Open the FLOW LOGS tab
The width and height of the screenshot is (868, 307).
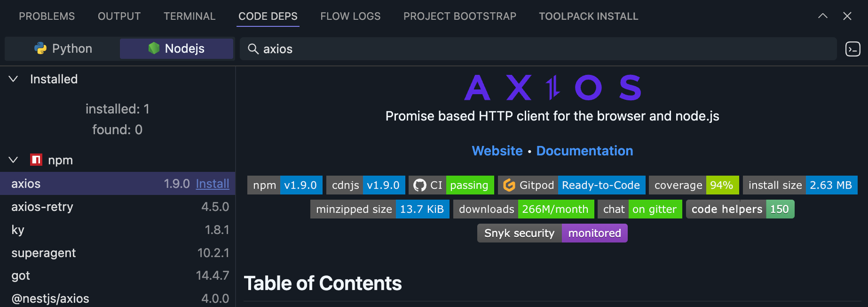350,16
